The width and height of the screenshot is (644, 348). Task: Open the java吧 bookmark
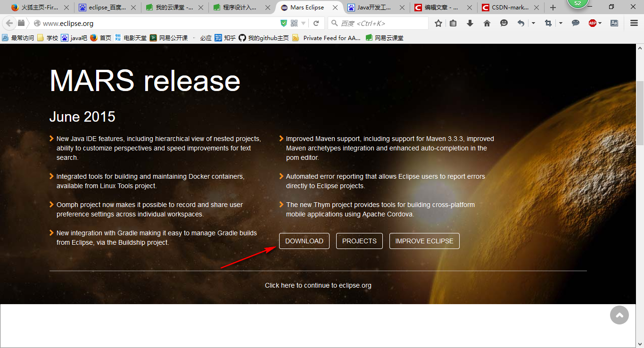click(x=74, y=38)
